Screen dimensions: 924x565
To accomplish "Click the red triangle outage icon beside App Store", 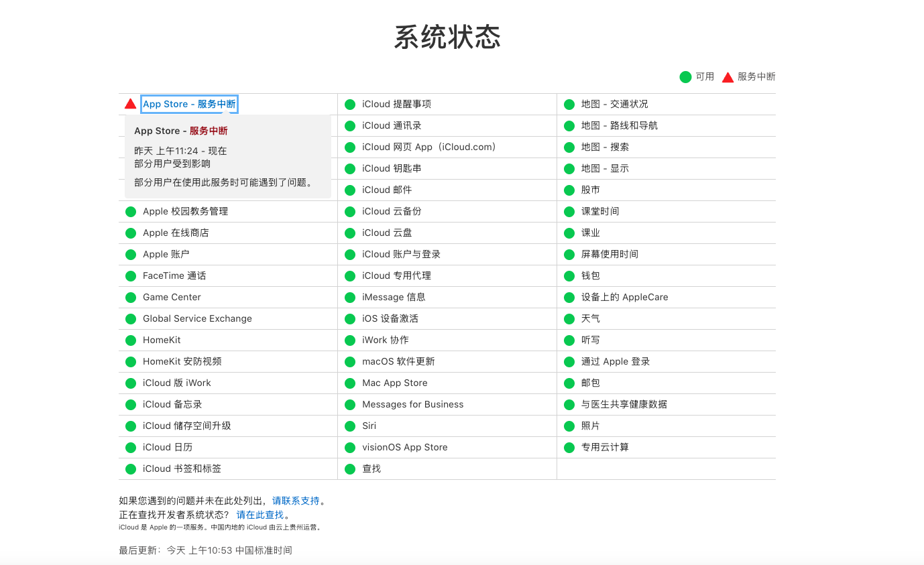I will click(130, 104).
